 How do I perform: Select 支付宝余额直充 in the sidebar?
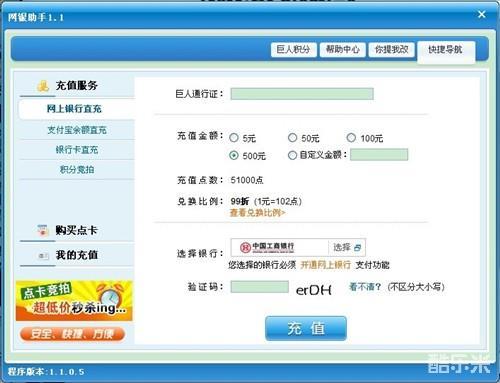tap(77, 130)
